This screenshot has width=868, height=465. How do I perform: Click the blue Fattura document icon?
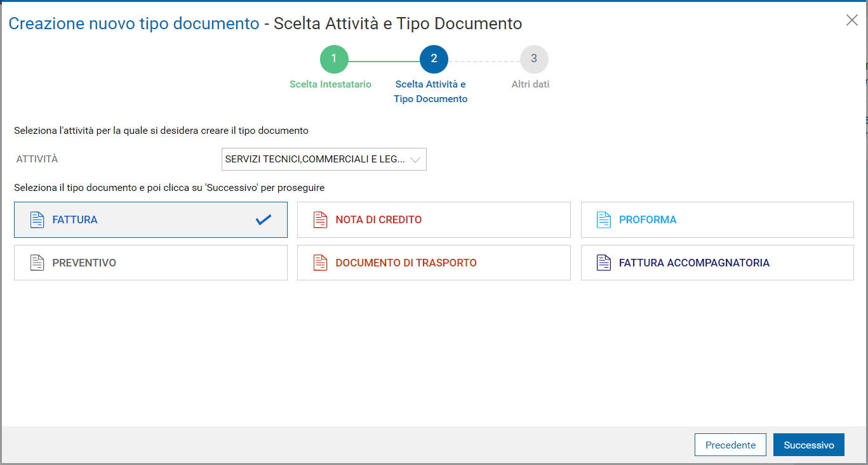[x=37, y=220]
